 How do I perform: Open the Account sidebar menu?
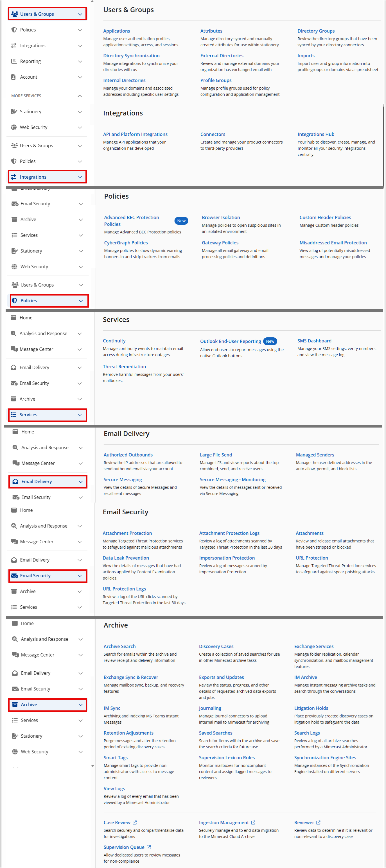(x=47, y=77)
